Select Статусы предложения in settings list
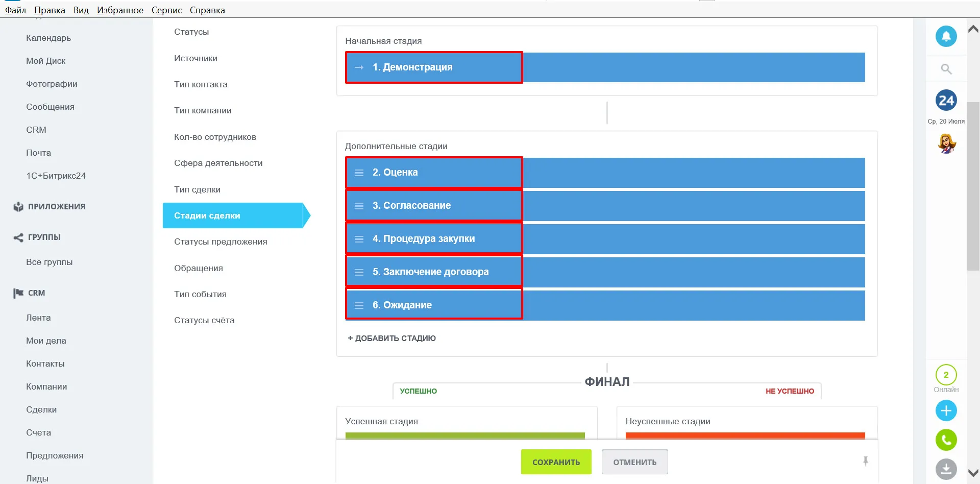Image resolution: width=980 pixels, height=484 pixels. coord(220,242)
